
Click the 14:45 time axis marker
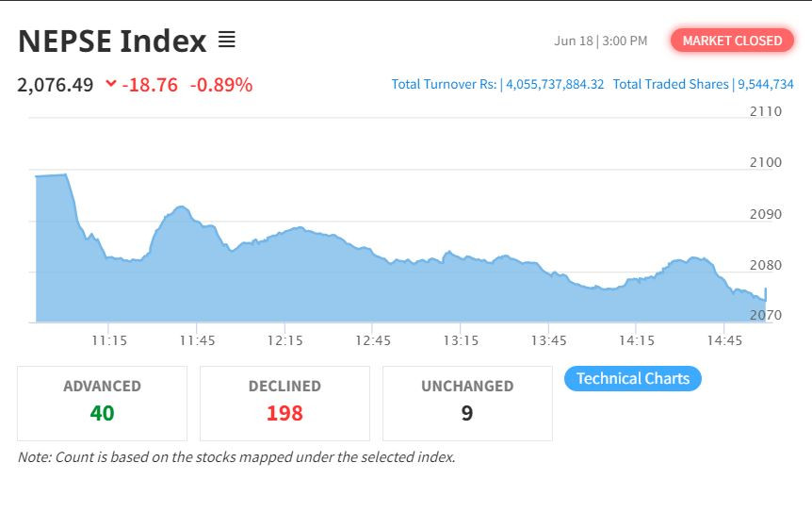(724, 340)
